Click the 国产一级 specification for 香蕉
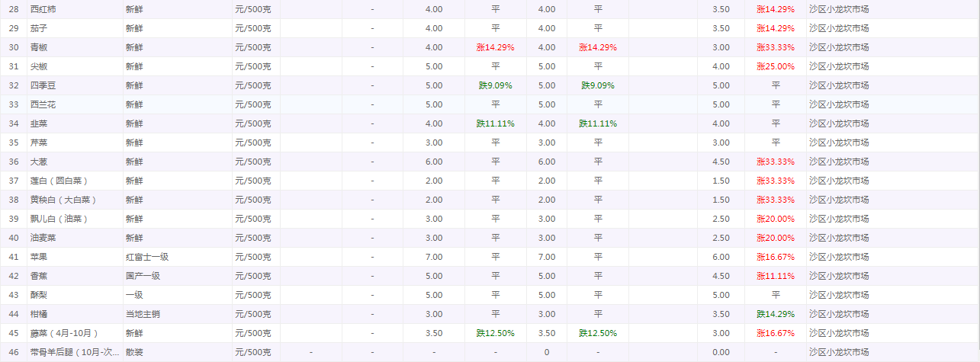The image size is (980, 362). [143, 276]
